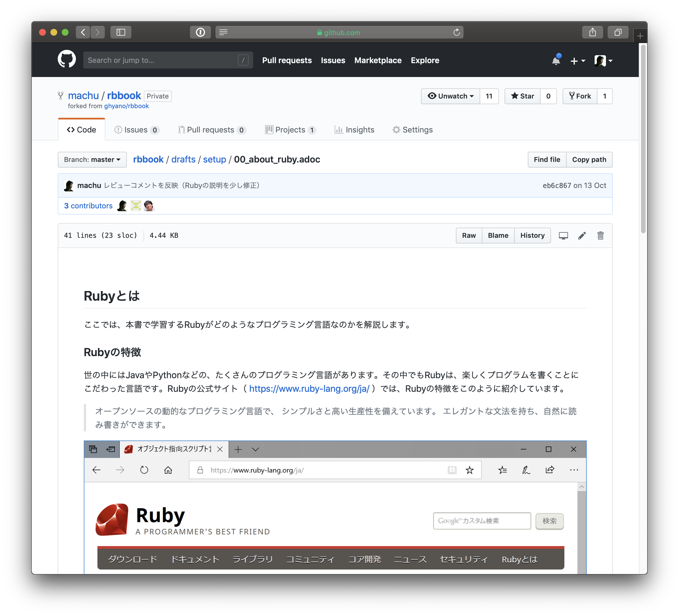Viewport: 679px width, 616px height.
Task: Open Explore in top navigation
Action: (425, 60)
